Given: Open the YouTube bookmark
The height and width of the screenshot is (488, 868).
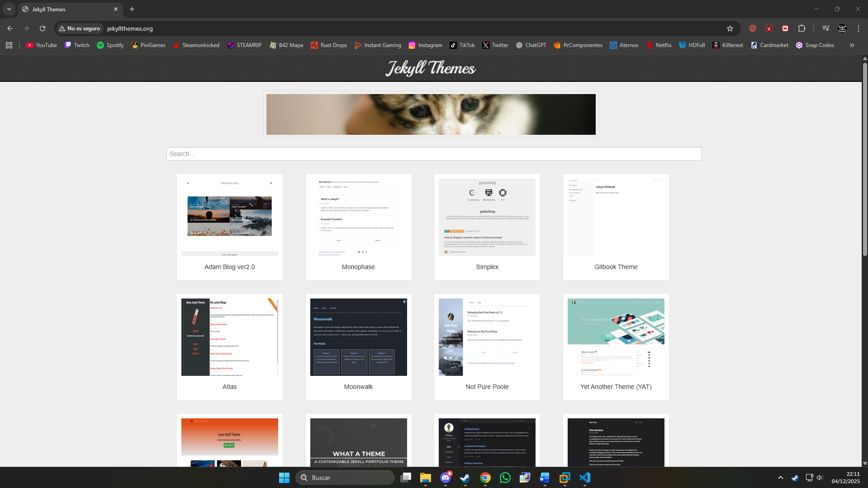Looking at the screenshot, I should coord(42,45).
